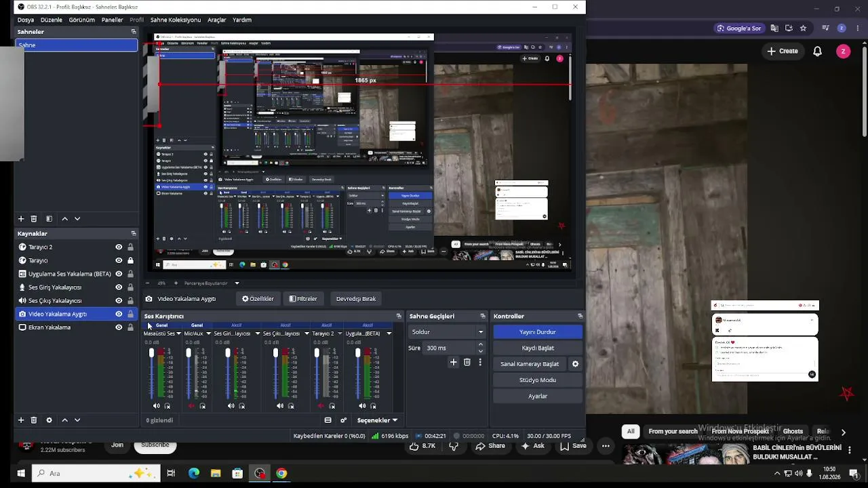
Task: Remove scene transition with the trash icon
Action: 467,363
